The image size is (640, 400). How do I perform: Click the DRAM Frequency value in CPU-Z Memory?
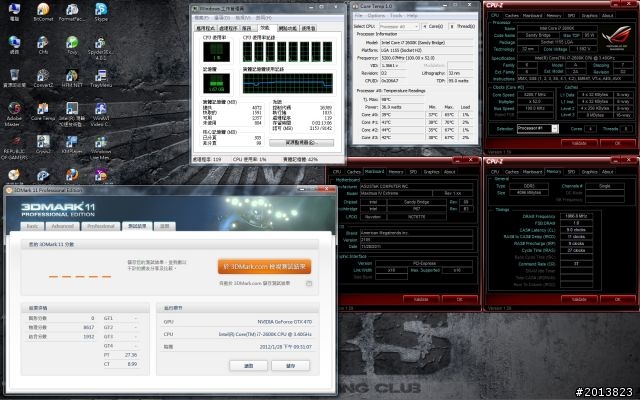576,216
